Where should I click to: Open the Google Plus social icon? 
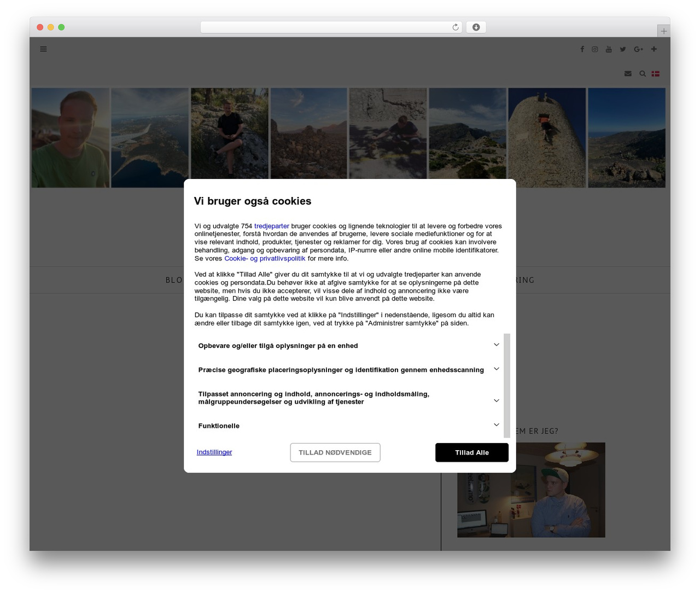[x=638, y=49]
